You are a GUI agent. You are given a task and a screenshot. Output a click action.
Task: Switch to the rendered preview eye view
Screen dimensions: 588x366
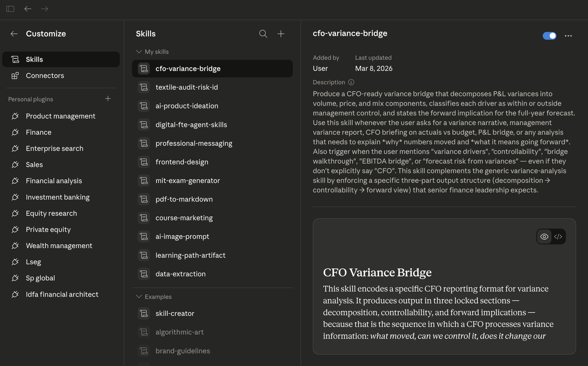point(544,236)
